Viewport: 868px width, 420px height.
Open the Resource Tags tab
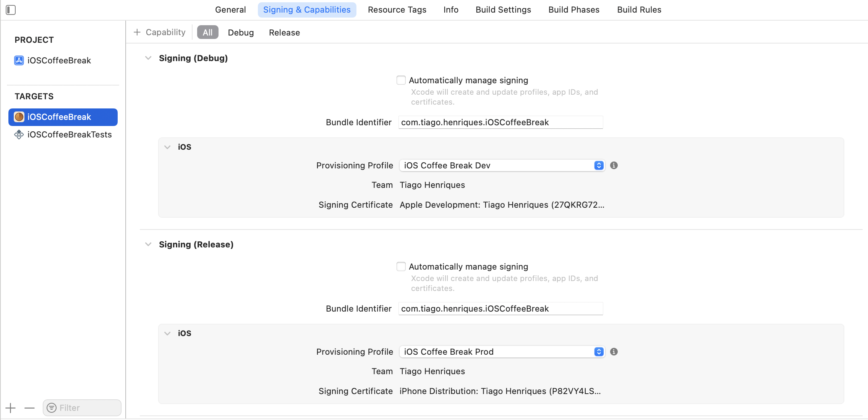[x=397, y=10]
